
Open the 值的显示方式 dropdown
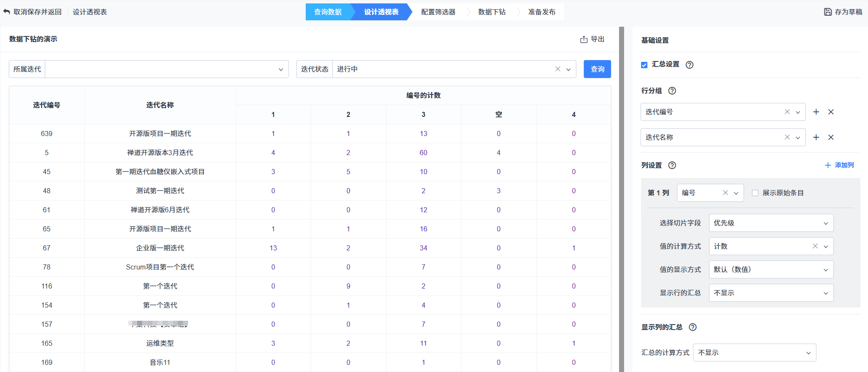pyautogui.click(x=771, y=269)
